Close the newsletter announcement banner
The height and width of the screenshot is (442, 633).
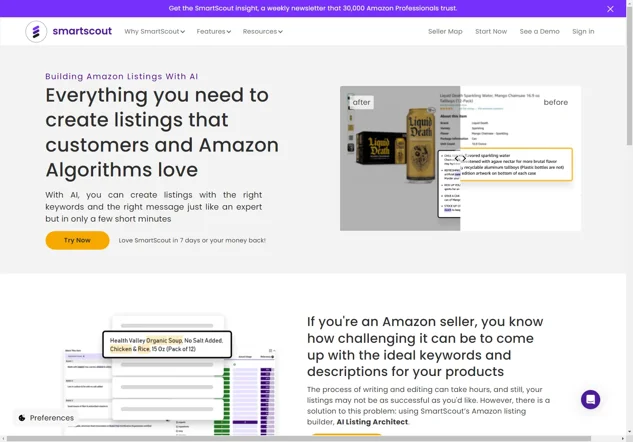pyautogui.click(x=610, y=9)
